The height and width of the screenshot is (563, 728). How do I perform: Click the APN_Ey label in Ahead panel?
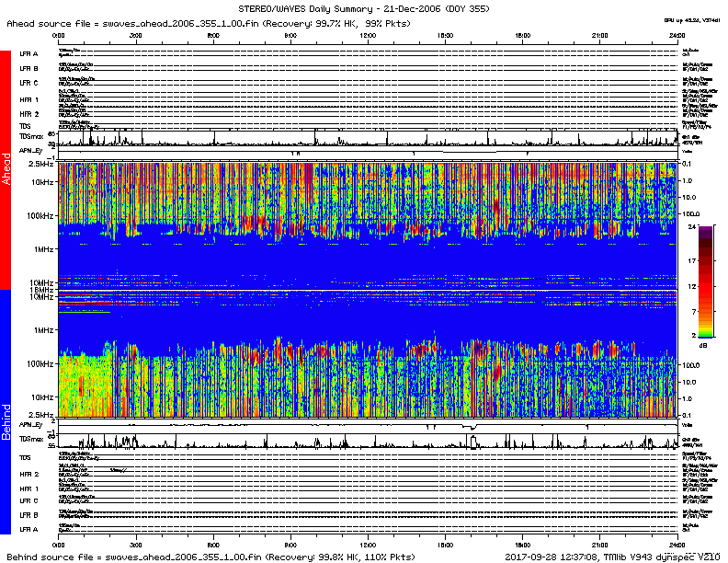tap(30, 151)
